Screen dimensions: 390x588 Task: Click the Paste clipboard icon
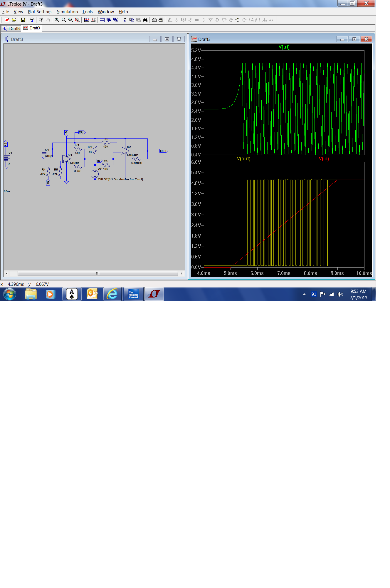tap(138, 20)
